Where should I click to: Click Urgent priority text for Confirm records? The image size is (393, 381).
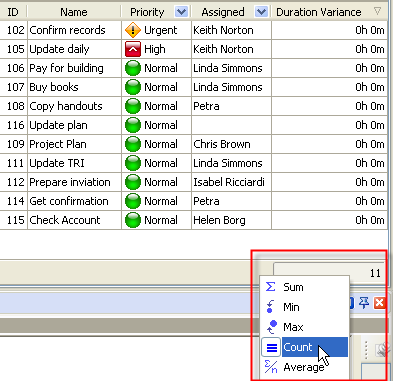coord(161,30)
